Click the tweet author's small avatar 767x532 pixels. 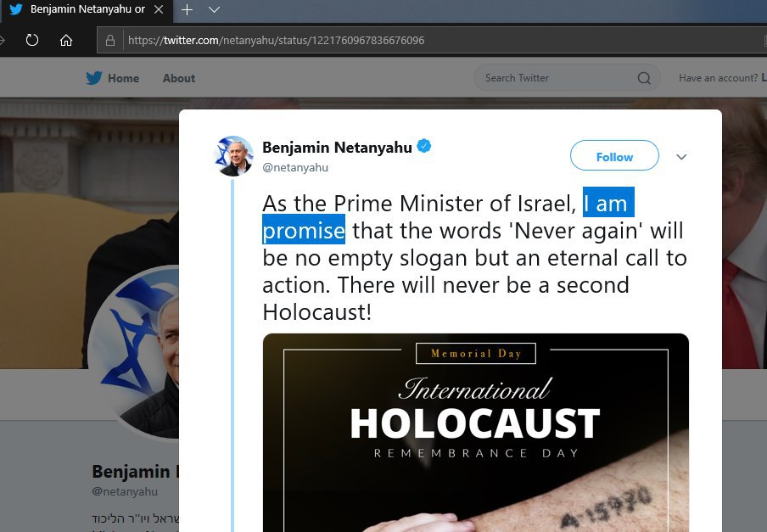tap(234, 156)
